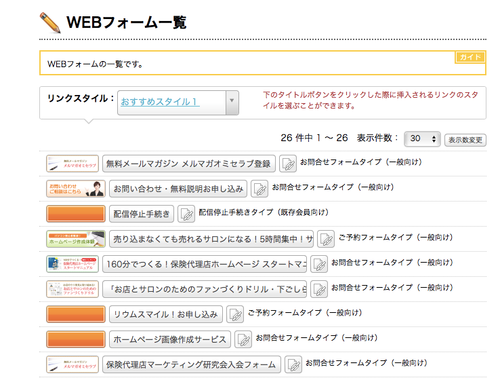
Task: Click the red help text about link styles
Action: click(x=370, y=100)
